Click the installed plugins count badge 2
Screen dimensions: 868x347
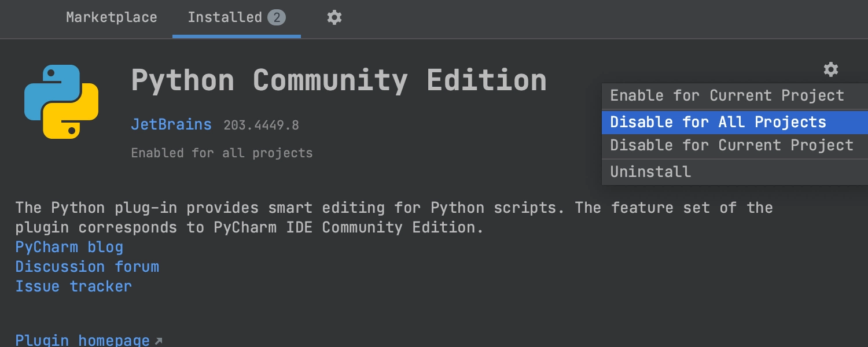coord(277,18)
